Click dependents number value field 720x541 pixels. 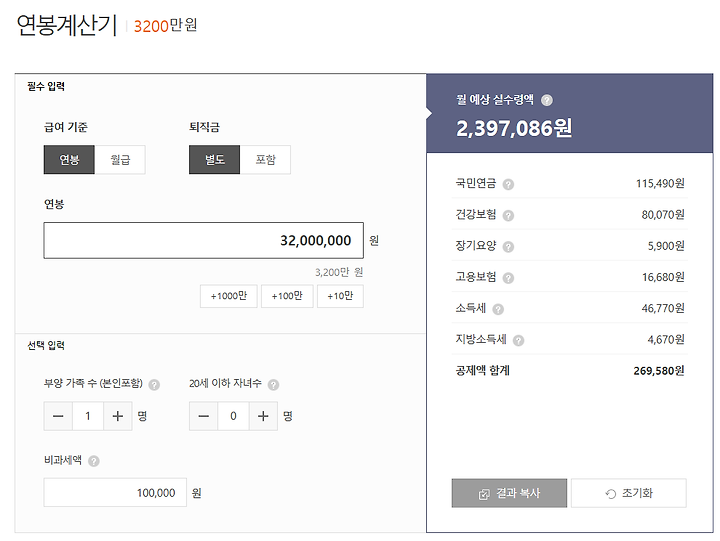[x=88, y=416]
